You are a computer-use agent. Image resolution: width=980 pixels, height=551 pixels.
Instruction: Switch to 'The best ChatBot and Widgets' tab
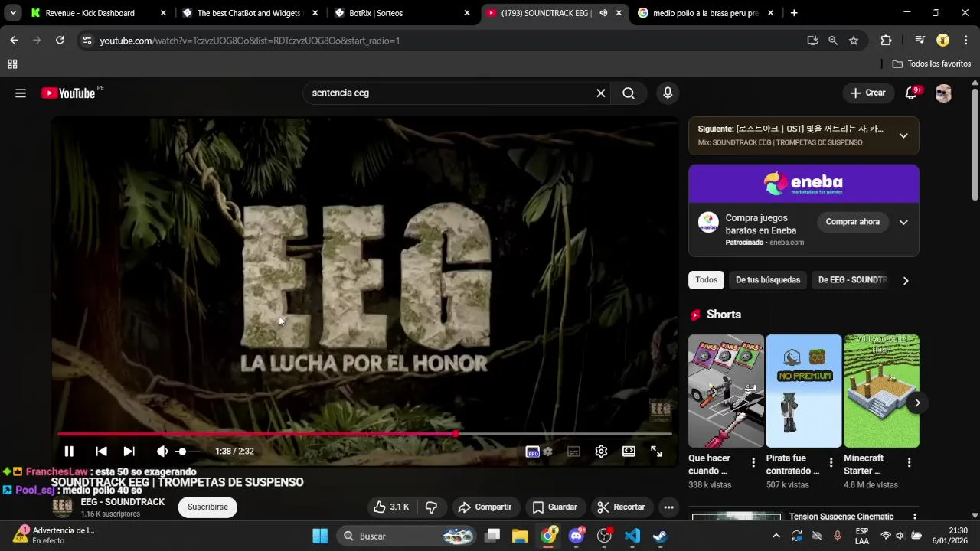(x=250, y=13)
